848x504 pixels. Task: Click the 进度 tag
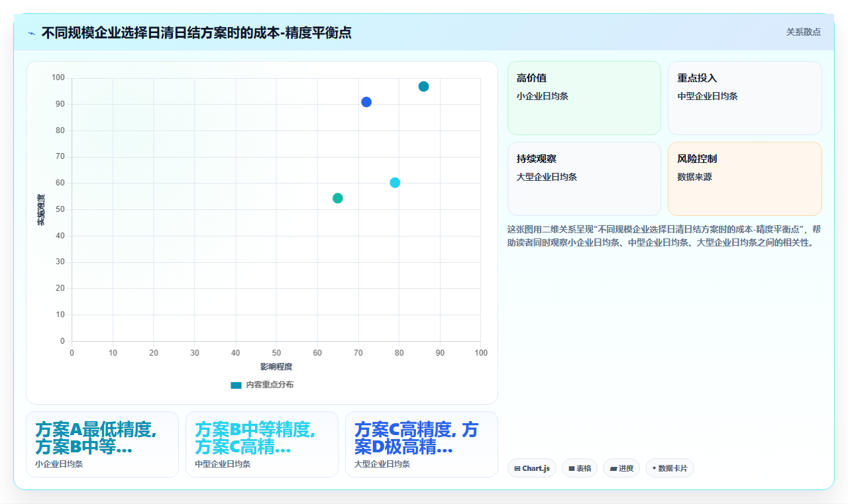point(621,468)
